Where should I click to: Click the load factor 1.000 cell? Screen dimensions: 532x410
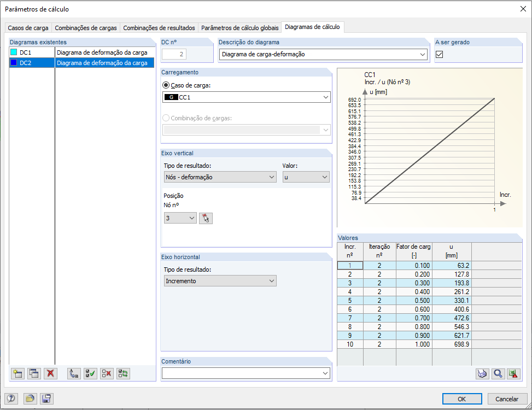click(x=414, y=344)
